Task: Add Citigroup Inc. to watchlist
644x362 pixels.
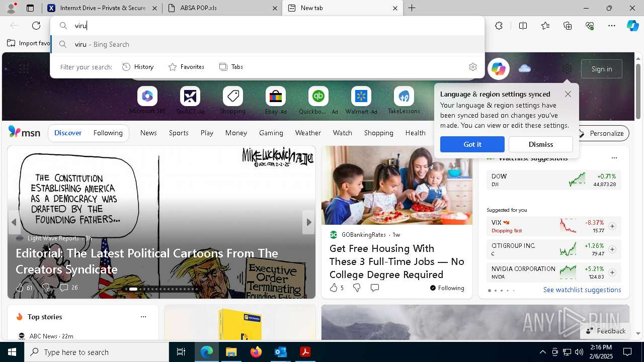Action: pyautogui.click(x=612, y=249)
